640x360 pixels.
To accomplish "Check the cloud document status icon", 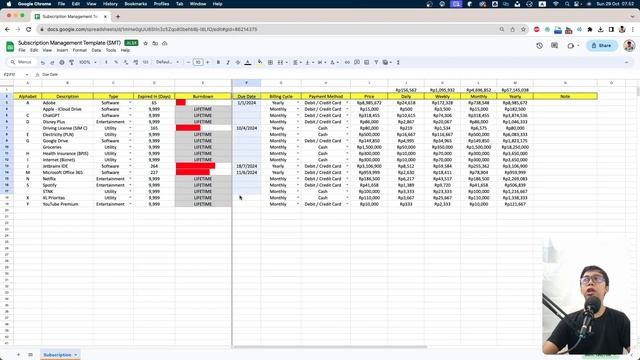I will [164, 43].
